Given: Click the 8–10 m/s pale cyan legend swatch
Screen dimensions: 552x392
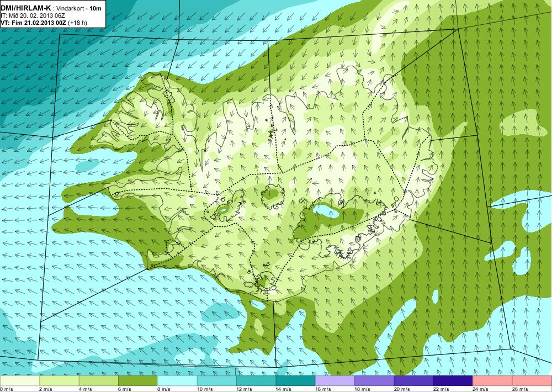Looking at the screenshot, I should click(x=177, y=381).
